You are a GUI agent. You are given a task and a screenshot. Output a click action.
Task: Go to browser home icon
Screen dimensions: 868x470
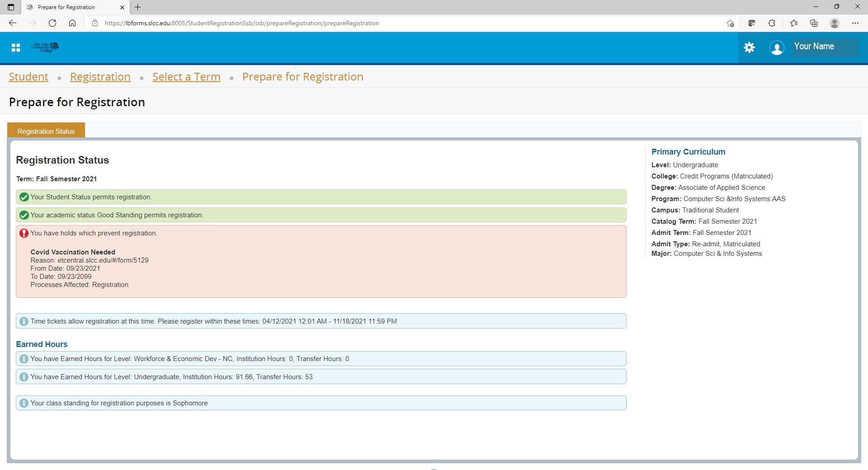point(72,23)
